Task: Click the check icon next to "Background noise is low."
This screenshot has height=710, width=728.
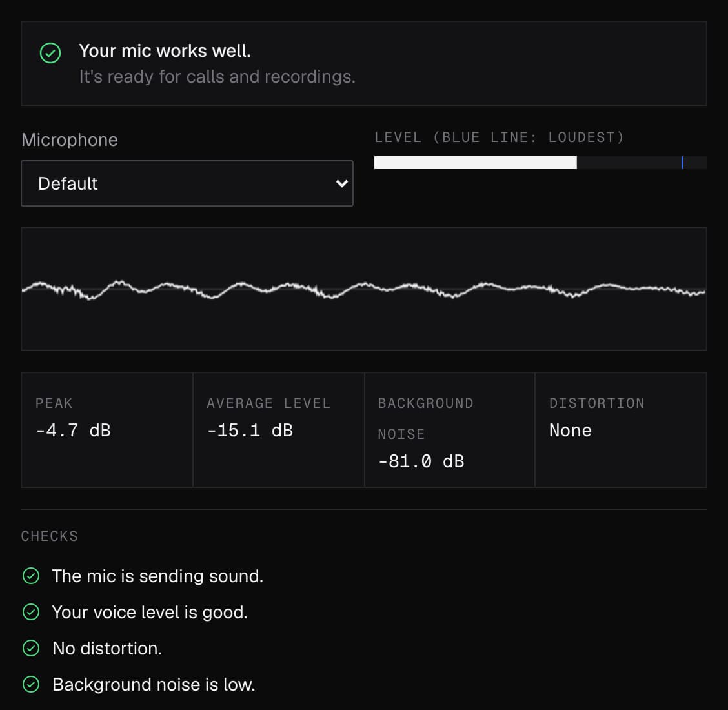Action: (31, 684)
